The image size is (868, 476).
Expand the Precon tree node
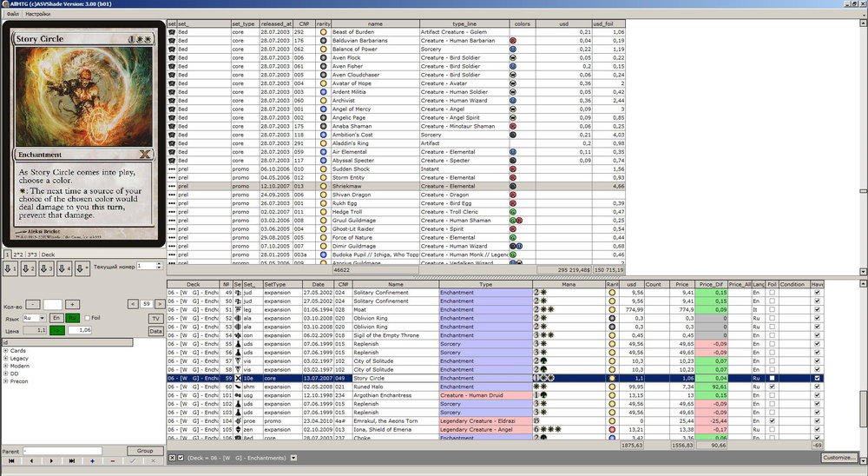point(6,381)
